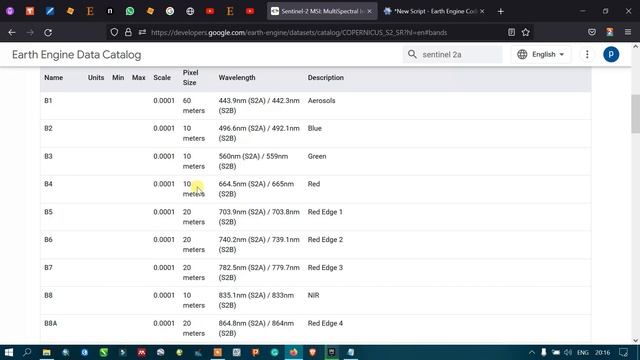Switch to the blue pencil pinned tab
The height and width of the screenshot is (360, 640).
coord(50,11)
